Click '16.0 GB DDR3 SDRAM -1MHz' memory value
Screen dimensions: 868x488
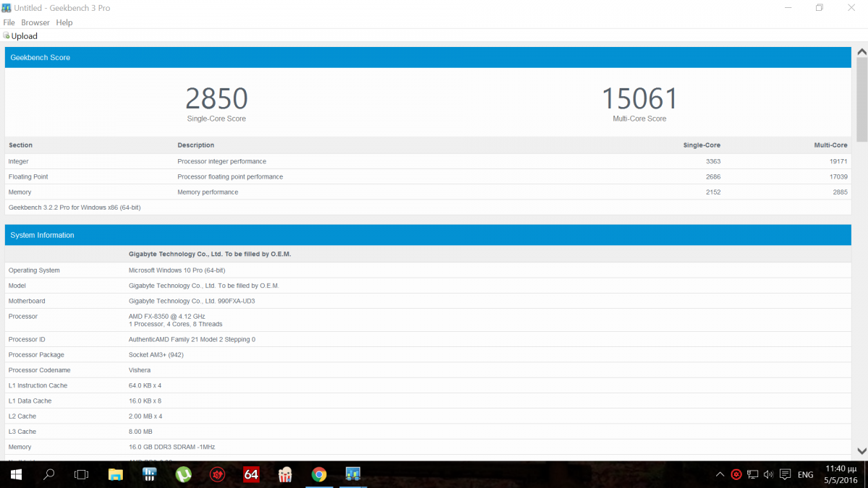point(172,447)
